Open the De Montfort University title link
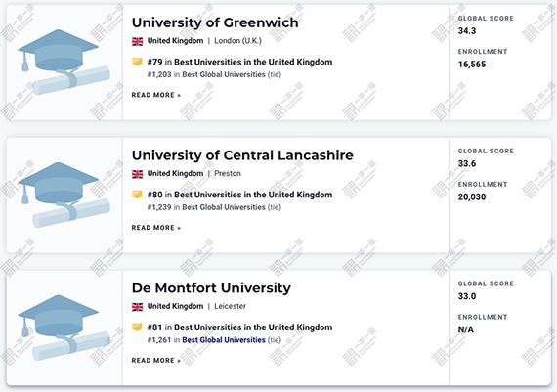 211,287
